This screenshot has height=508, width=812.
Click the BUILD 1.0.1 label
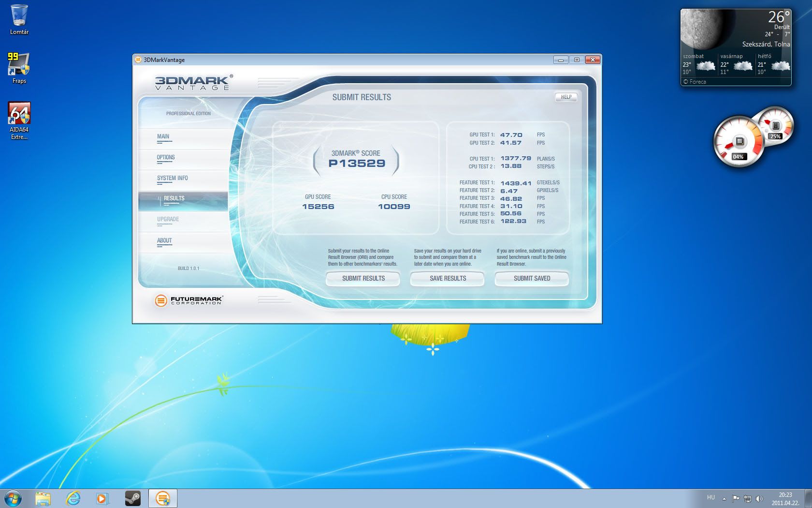188,268
